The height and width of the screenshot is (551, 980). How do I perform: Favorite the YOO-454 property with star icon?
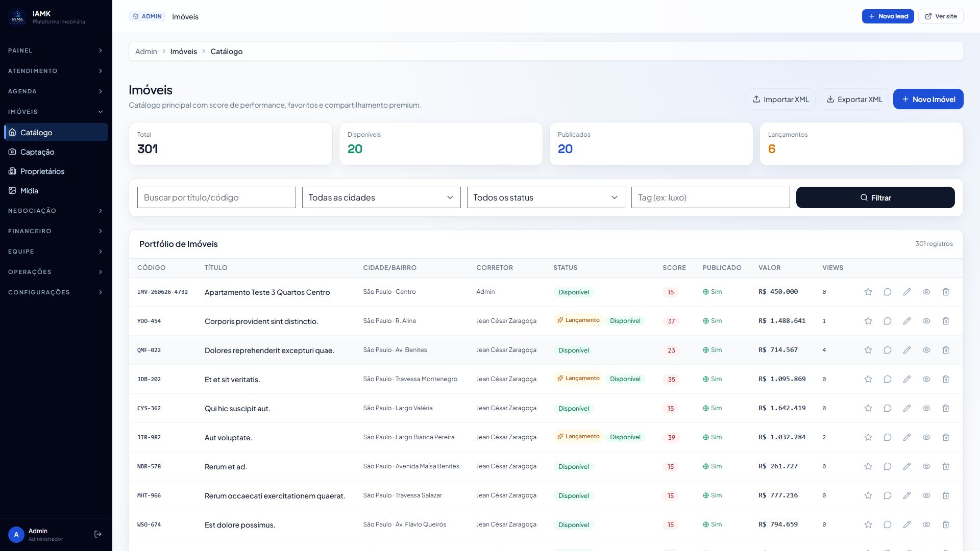tap(868, 321)
